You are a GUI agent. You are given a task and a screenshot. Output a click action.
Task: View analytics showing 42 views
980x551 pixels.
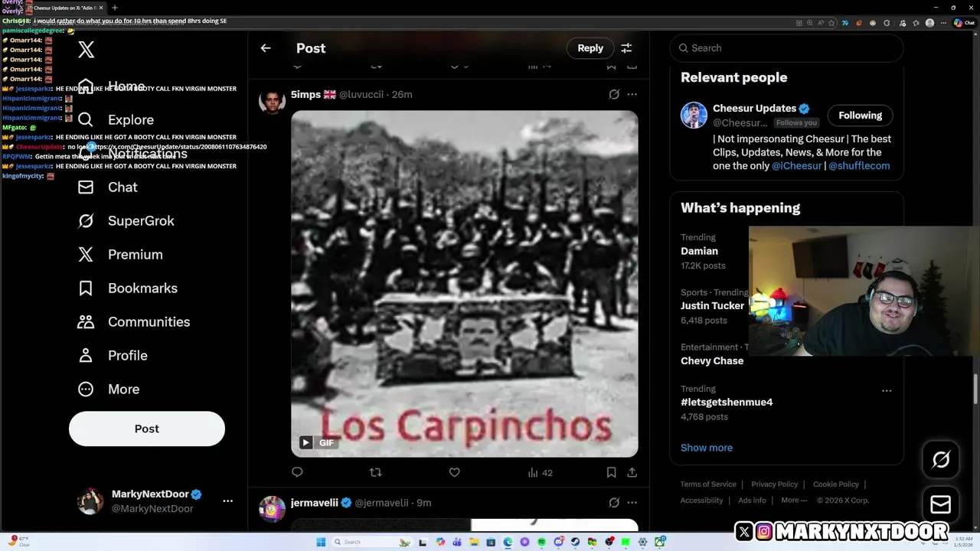pos(540,472)
